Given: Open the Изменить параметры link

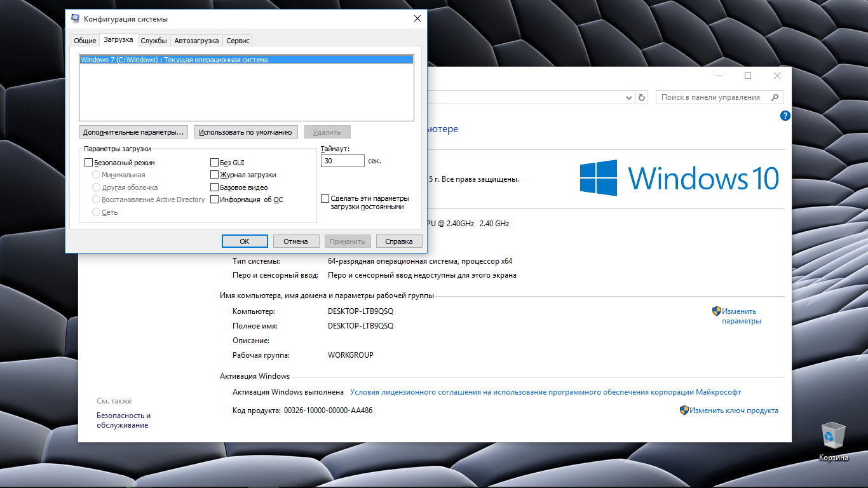Looking at the screenshot, I should point(741,316).
